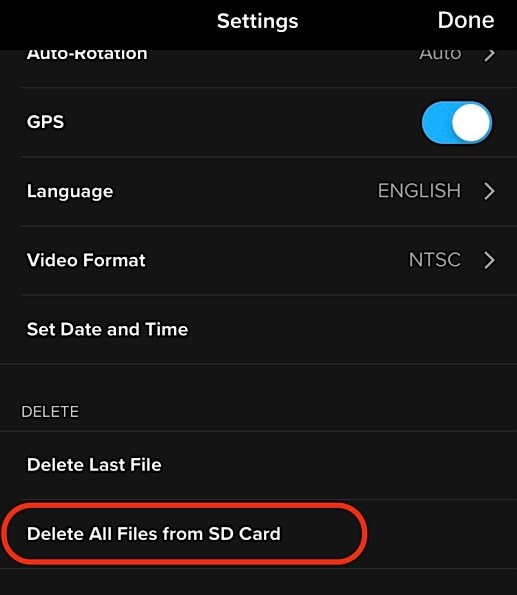This screenshot has height=595, width=517.
Task: Click the white knob of GPS switch
Action: point(470,123)
